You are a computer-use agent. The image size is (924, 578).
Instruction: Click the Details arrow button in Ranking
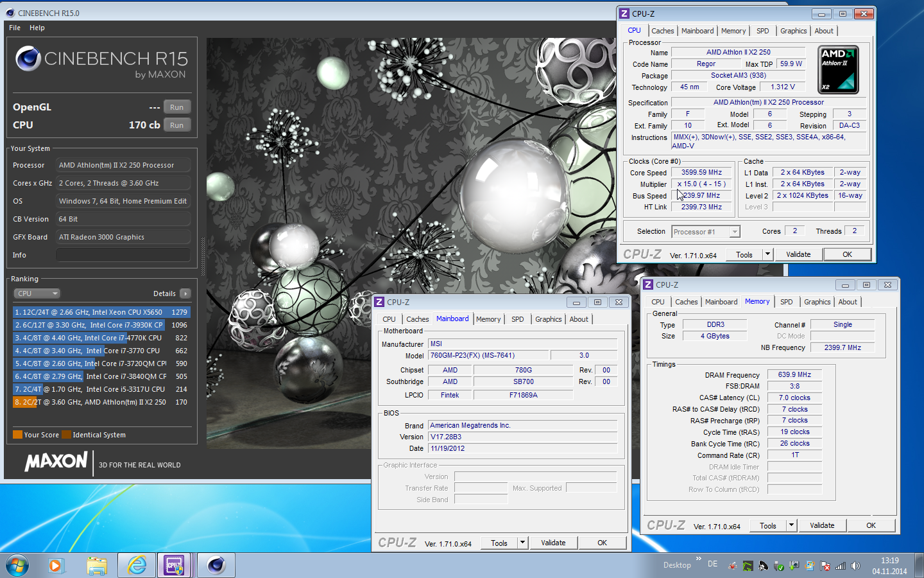pos(185,293)
